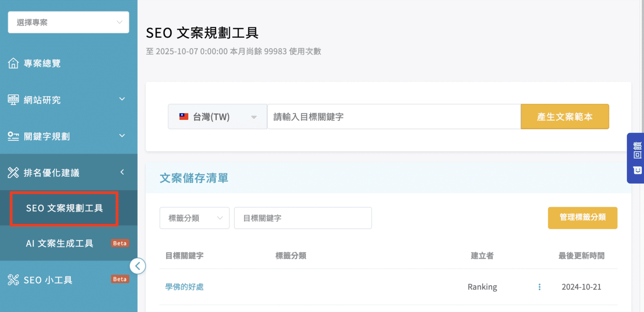
Task: Select SEO 文案規劃工具 in the sidebar
Action: click(64, 208)
